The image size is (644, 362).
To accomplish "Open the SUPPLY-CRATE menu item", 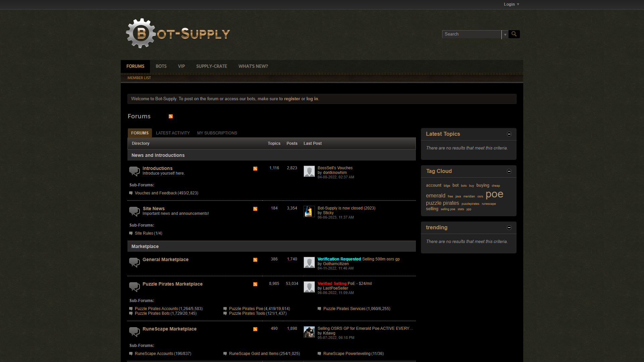I will click(211, 66).
